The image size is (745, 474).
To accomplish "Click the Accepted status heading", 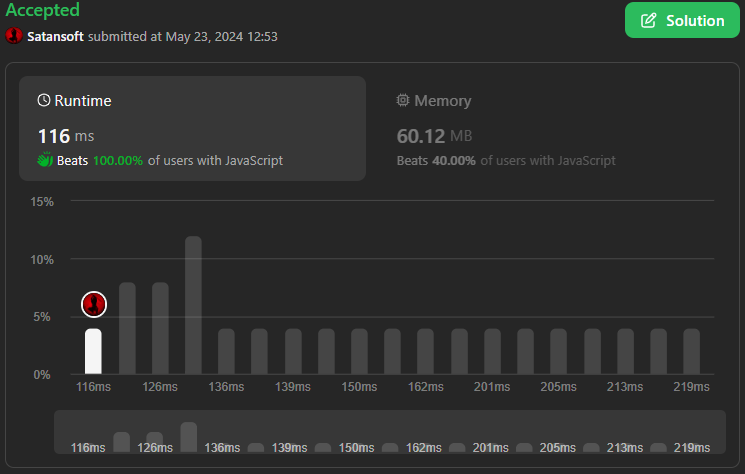I will (43, 10).
